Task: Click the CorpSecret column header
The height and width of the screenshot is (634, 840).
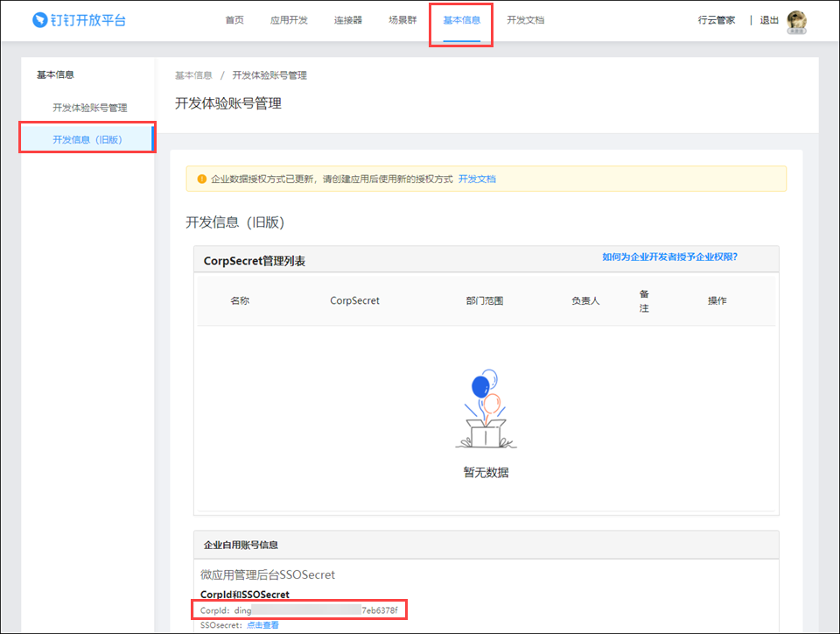Action: (354, 300)
